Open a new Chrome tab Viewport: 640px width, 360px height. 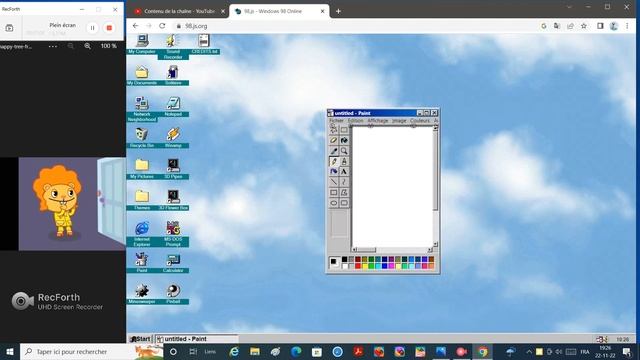[338, 11]
